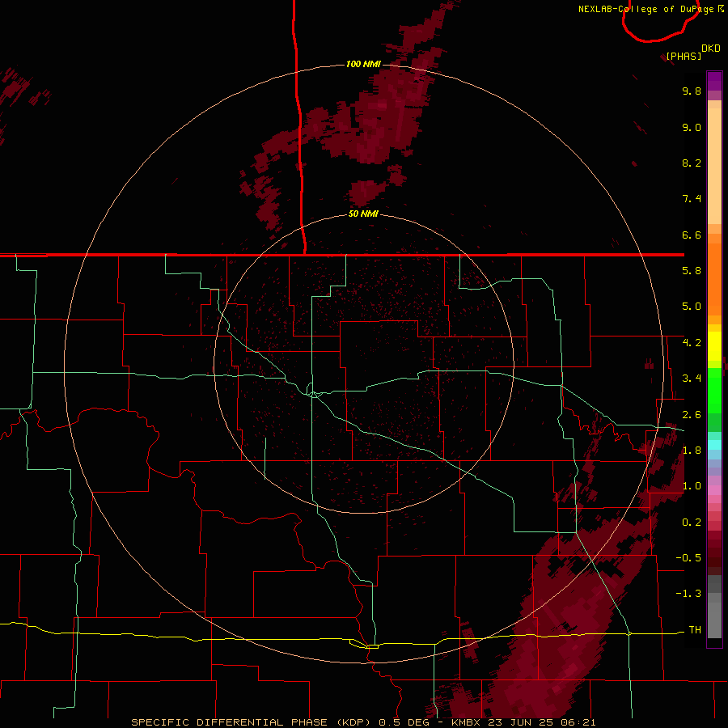Image resolution: width=728 pixels, height=728 pixels.
Task: Click the DKD label above the color scale
Action: (711, 49)
